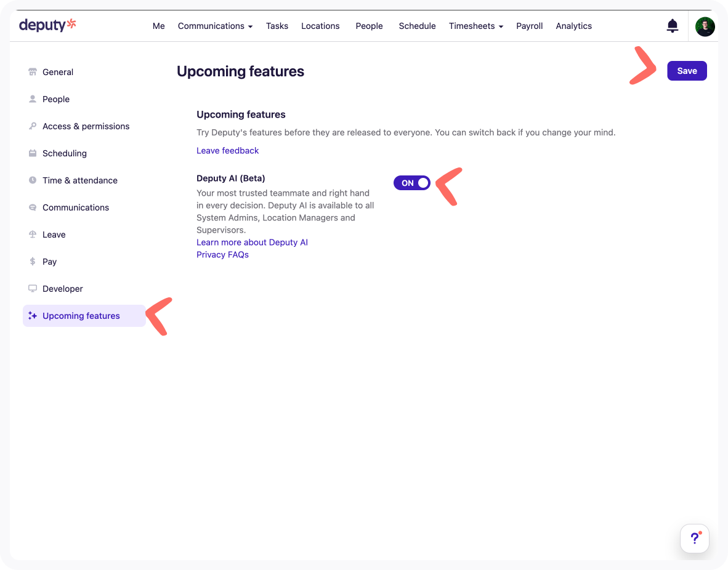Click the Access & permissions key icon
Viewport: 728px width, 570px height.
[33, 126]
